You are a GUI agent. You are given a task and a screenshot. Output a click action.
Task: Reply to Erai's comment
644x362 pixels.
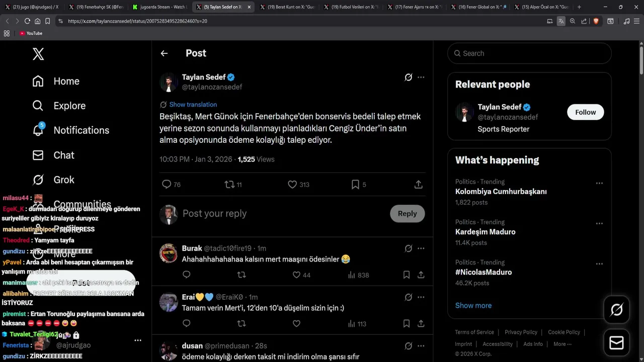coord(187,324)
